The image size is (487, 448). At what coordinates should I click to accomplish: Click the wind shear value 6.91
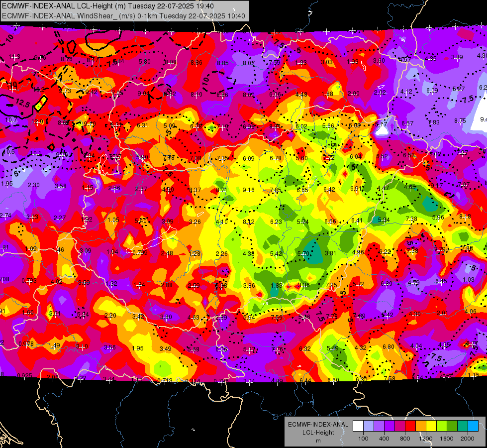(356, 188)
